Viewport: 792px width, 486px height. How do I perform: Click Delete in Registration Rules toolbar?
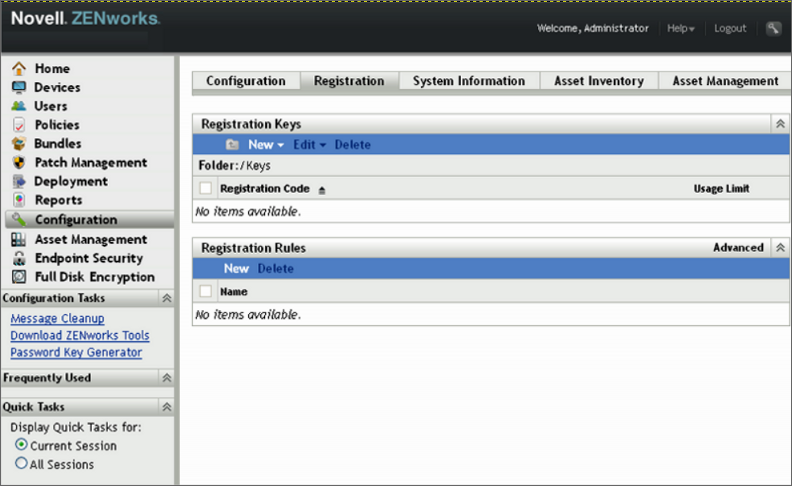pos(275,268)
